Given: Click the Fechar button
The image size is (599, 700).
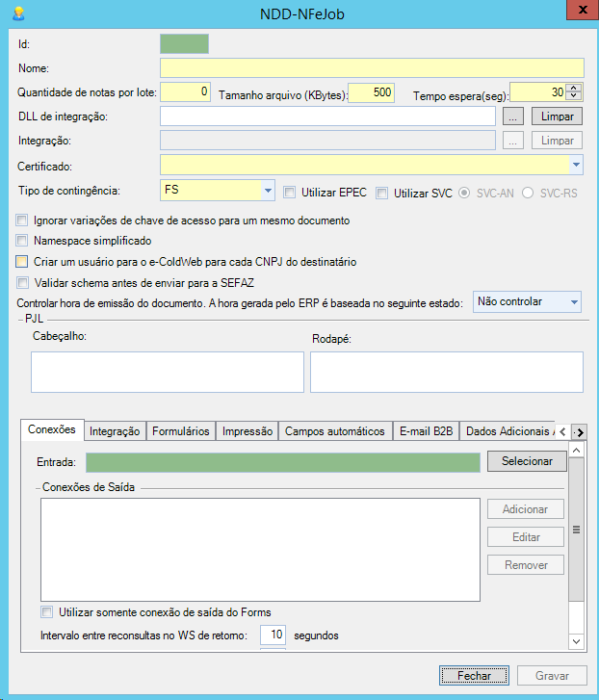Looking at the screenshot, I should point(474,675).
